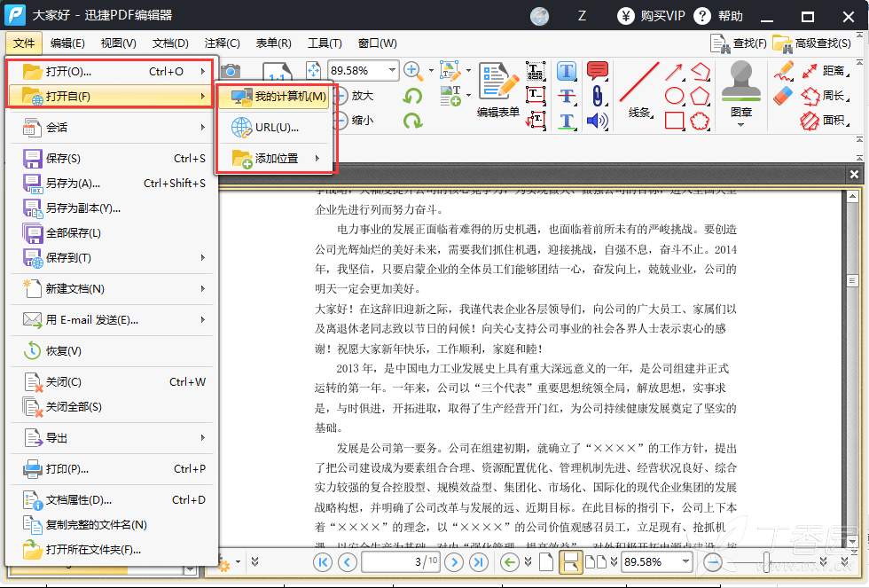Screen dimensions: 869x588
Task: Click the page number input field
Action: [400, 562]
